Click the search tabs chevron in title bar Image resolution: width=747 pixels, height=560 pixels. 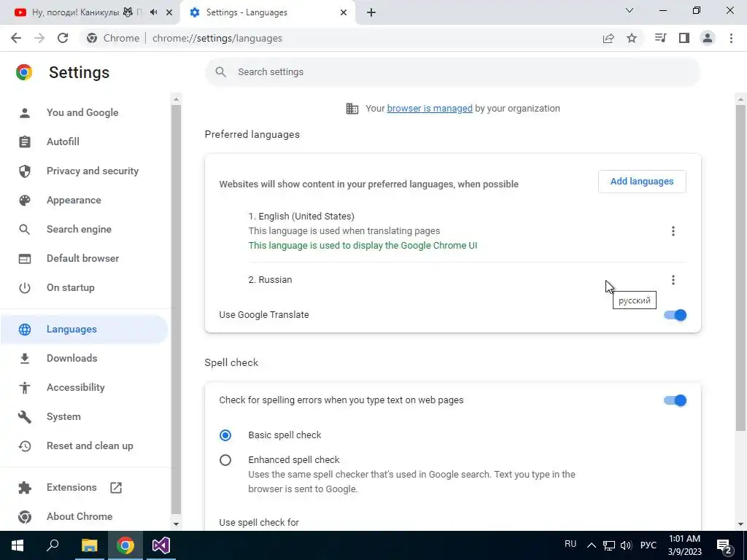[x=630, y=10]
